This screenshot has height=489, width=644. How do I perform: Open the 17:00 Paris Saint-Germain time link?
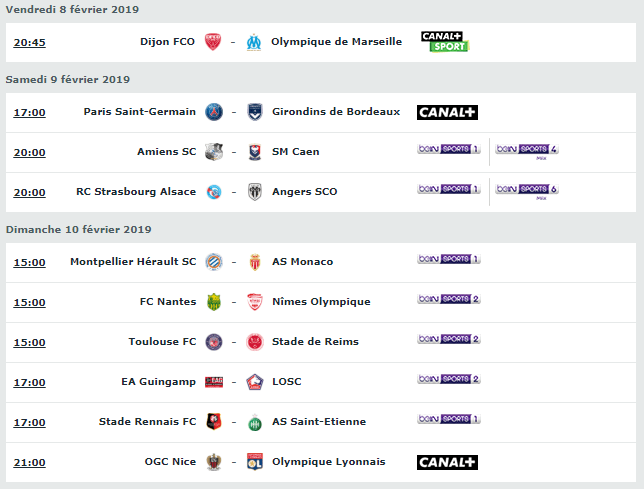point(30,112)
